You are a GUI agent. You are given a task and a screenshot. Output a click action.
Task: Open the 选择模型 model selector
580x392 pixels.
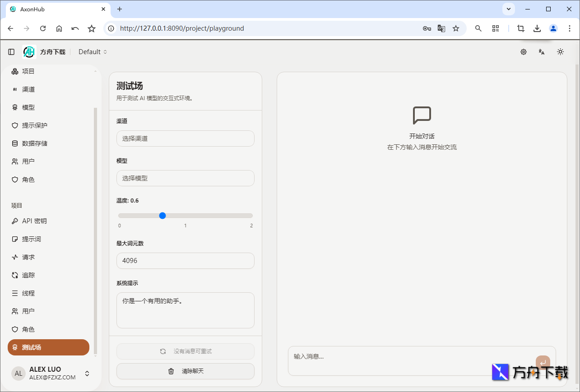point(185,178)
